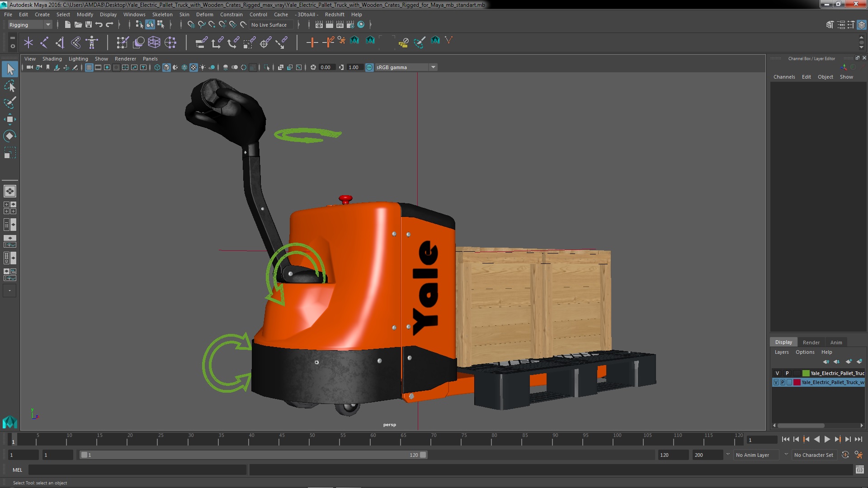Toggle color management ON button
This screenshot has height=488, width=868.
coord(369,67)
